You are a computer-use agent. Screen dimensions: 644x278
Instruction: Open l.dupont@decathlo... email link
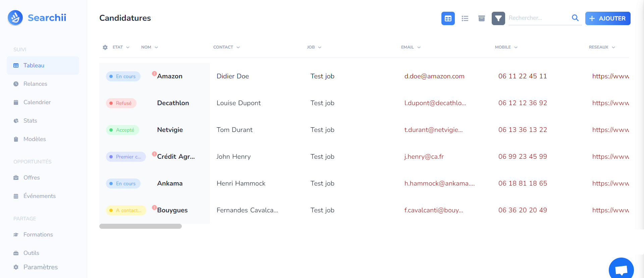click(x=435, y=103)
